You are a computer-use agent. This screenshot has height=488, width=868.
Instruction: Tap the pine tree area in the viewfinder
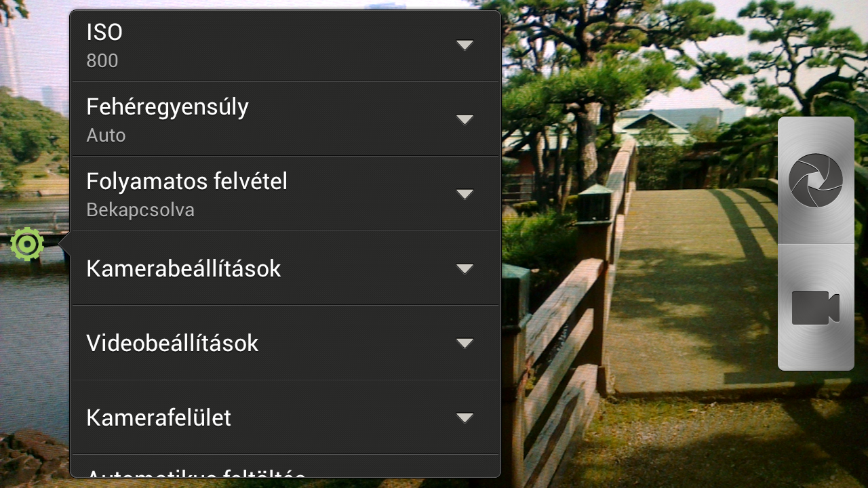pos(610,61)
